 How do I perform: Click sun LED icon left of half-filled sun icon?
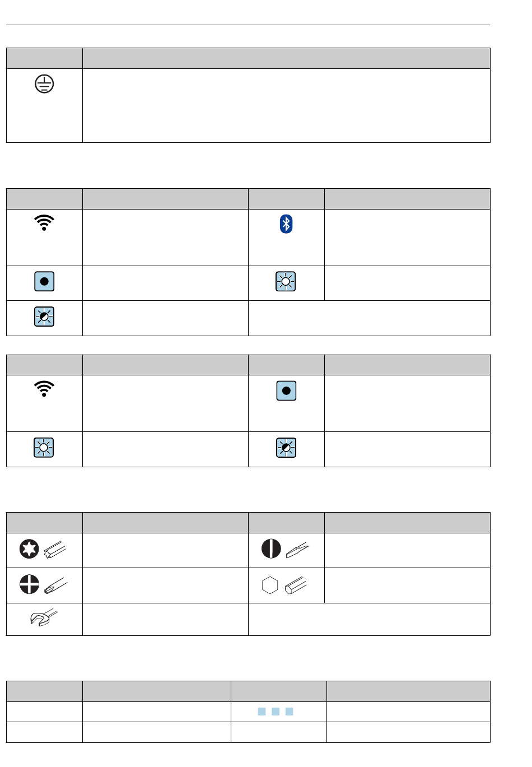44,448
